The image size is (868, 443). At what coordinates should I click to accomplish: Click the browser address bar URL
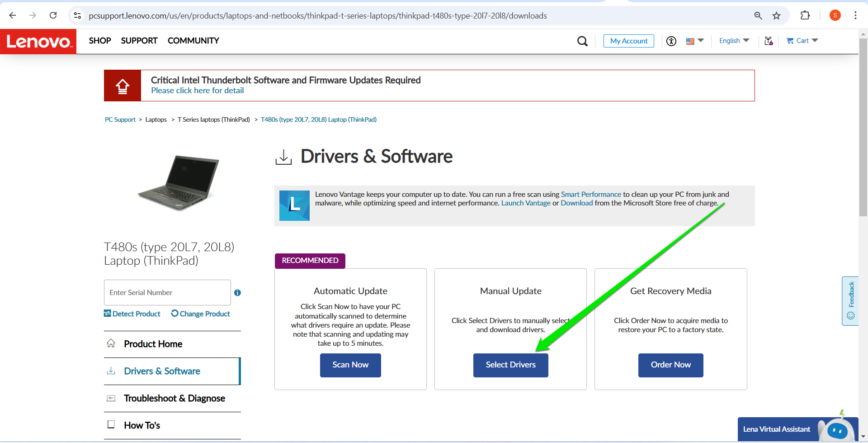point(318,16)
